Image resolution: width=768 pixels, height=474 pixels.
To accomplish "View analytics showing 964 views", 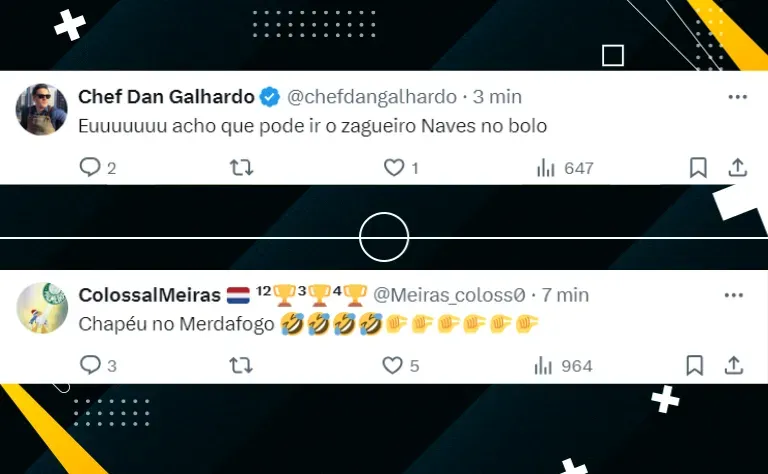I will click(563, 366).
